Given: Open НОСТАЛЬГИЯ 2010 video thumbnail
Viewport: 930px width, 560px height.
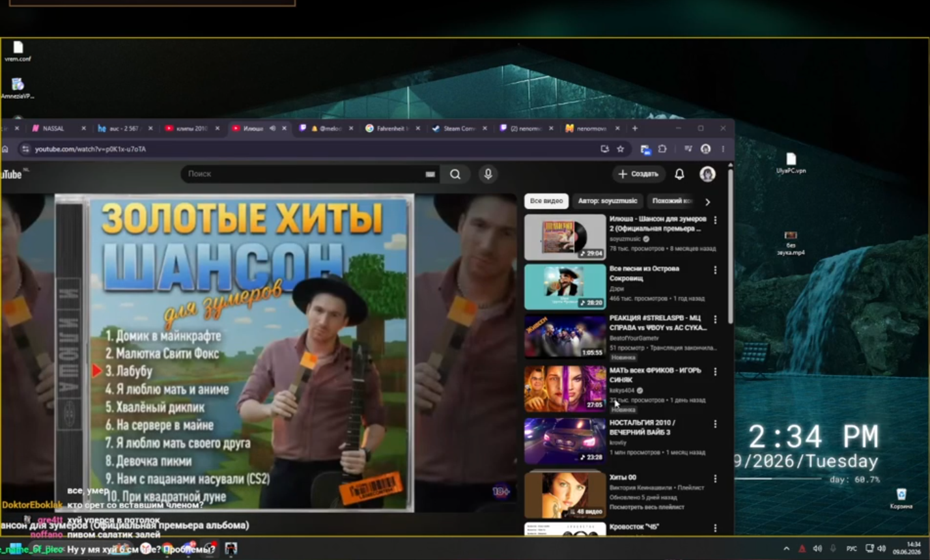Looking at the screenshot, I should (x=565, y=441).
